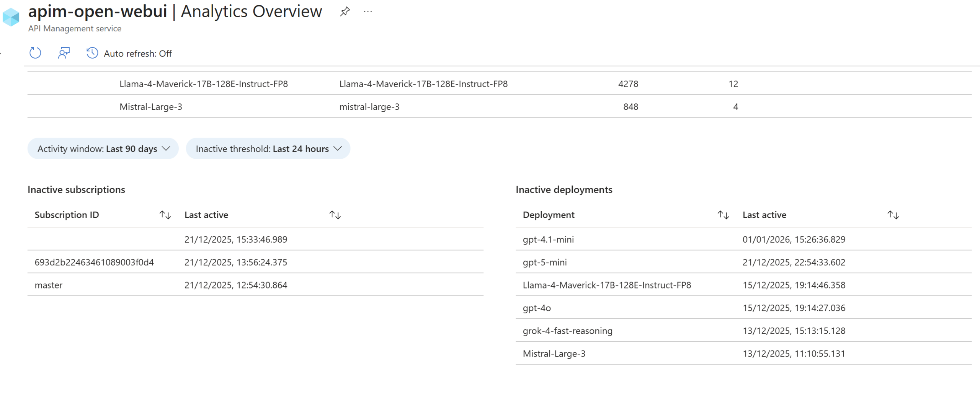Toggle Auto refresh Off setting
980x396 pixels.
coord(137,54)
